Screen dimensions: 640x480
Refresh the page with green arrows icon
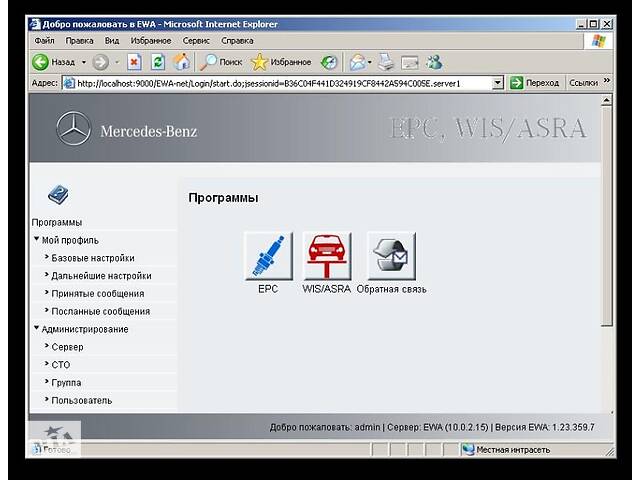158,62
